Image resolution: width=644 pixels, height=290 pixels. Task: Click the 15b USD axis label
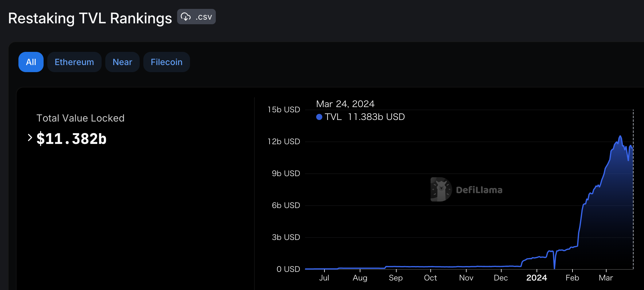tap(284, 110)
